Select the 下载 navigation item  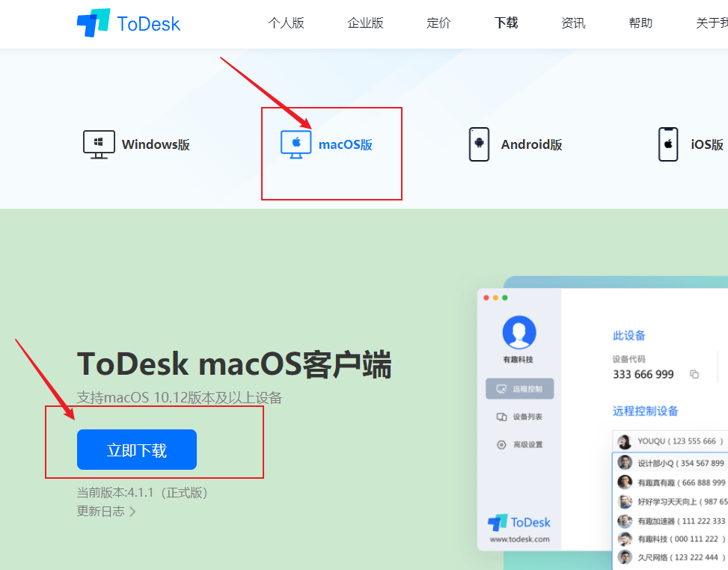506,22
